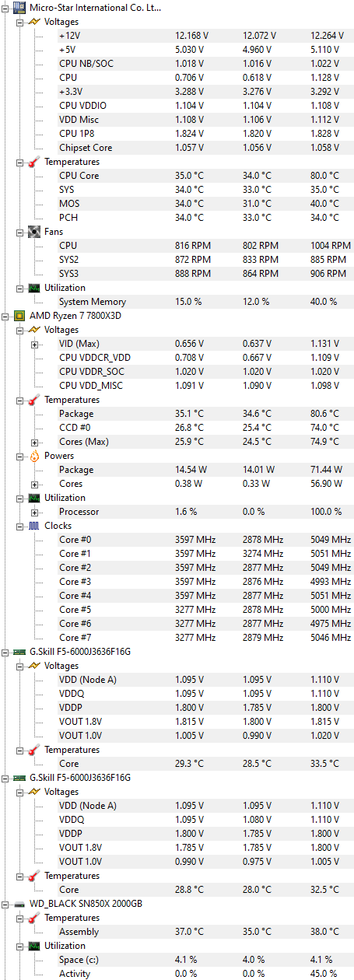Click the CPU Powers flame icon
The height and width of the screenshot is (980, 354).
[x=34, y=456]
